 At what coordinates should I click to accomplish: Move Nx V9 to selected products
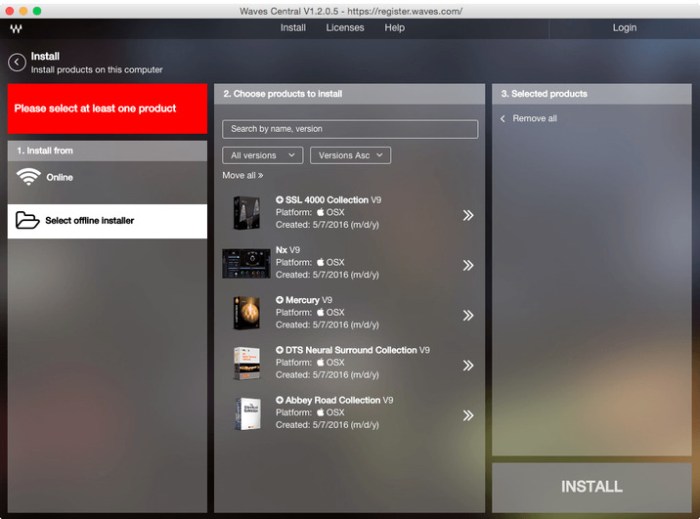click(x=468, y=266)
